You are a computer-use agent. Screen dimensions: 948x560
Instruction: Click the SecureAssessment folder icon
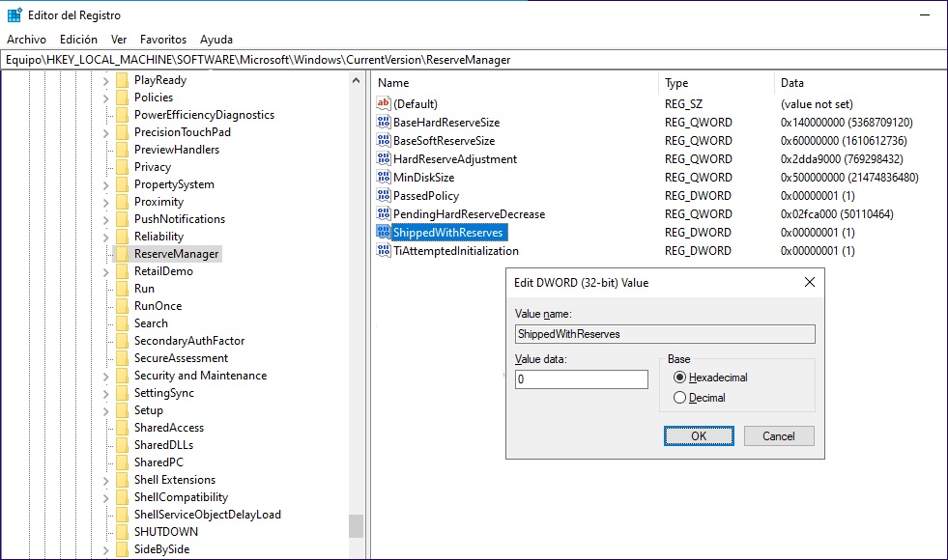coord(122,358)
